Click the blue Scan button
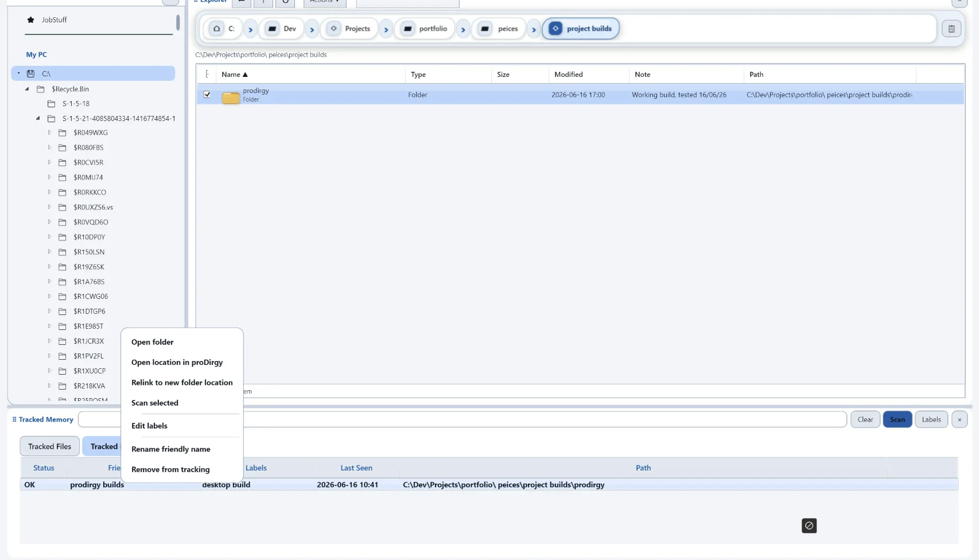Screen dimensions: 979x560 click(898, 419)
